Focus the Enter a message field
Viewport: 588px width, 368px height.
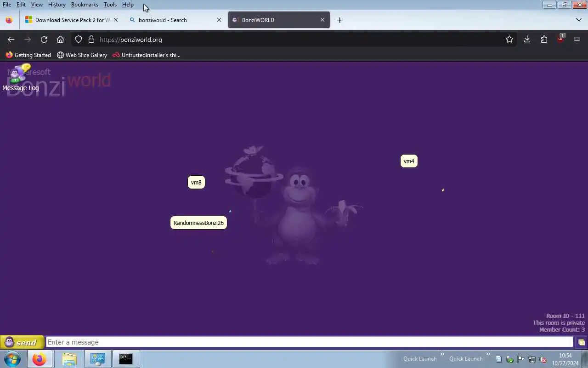coord(310,342)
